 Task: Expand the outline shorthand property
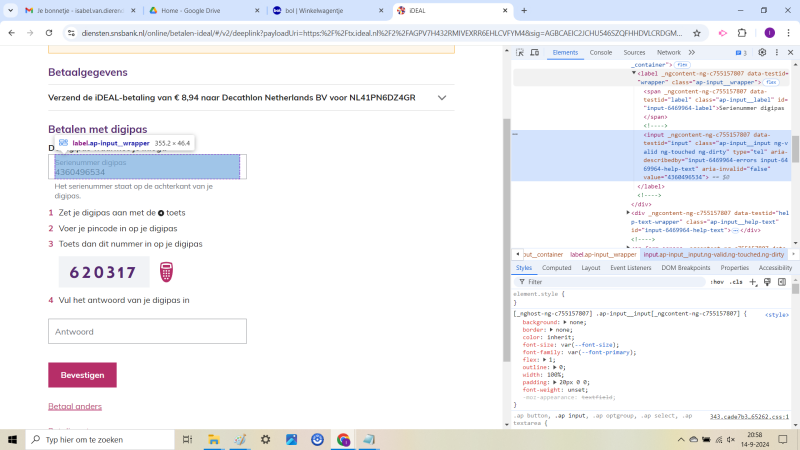pos(555,367)
